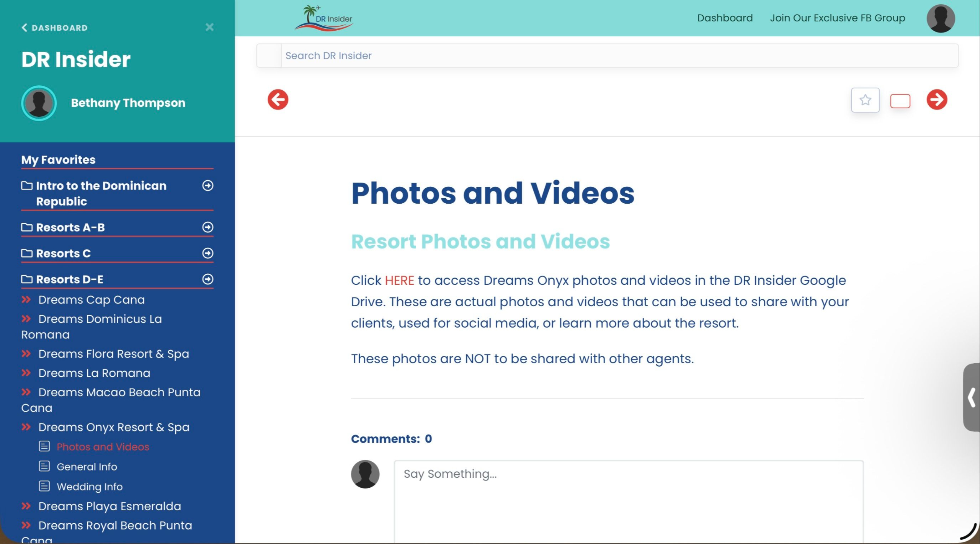Click the Search DR Insider field
The height and width of the screenshot is (544, 980).
click(x=619, y=56)
